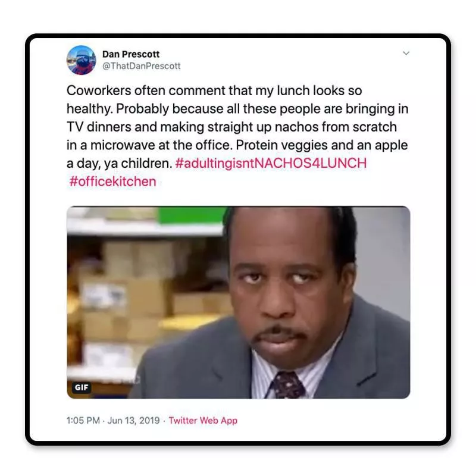Click the 1:05 PM tweet timestamp
The height and width of the screenshot is (476, 476).
tap(83, 421)
